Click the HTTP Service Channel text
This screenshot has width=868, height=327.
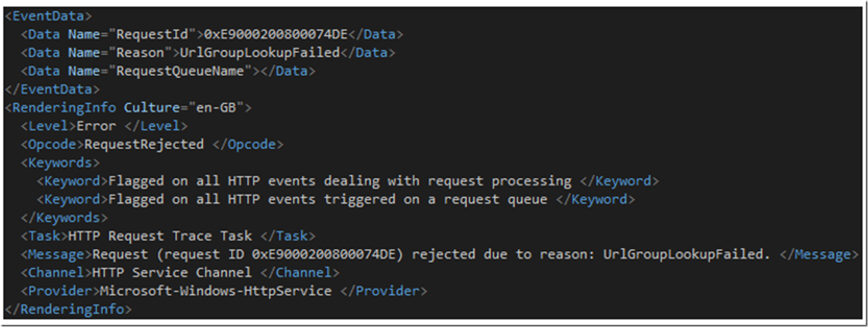tap(172, 273)
